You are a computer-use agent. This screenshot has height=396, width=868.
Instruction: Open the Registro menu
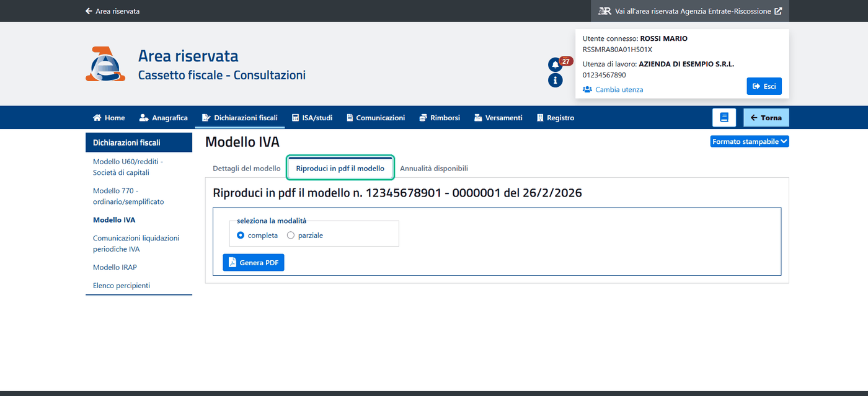[556, 118]
